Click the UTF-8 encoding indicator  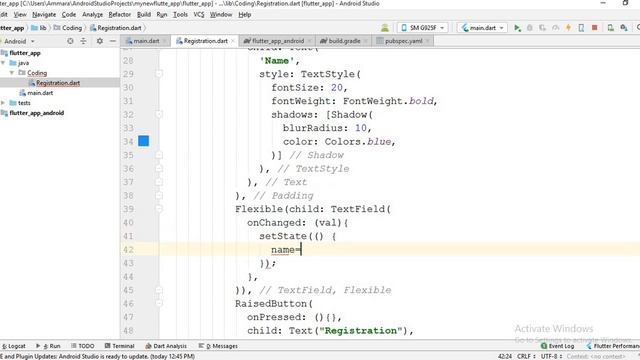[551, 356]
